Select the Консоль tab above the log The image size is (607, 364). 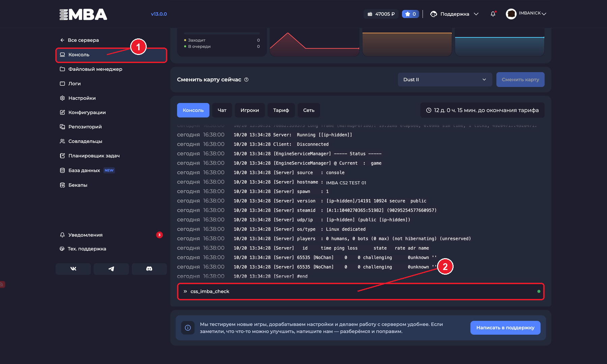(193, 110)
